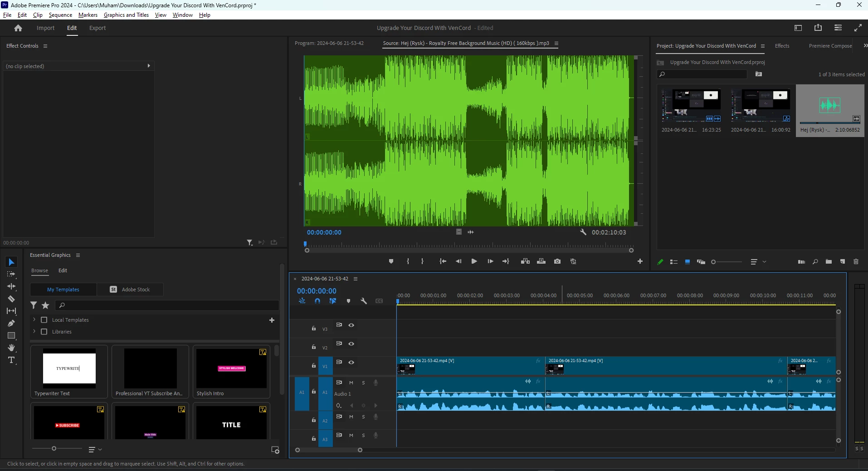
Task: Expand the Libraries group
Action: pos(34,332)
